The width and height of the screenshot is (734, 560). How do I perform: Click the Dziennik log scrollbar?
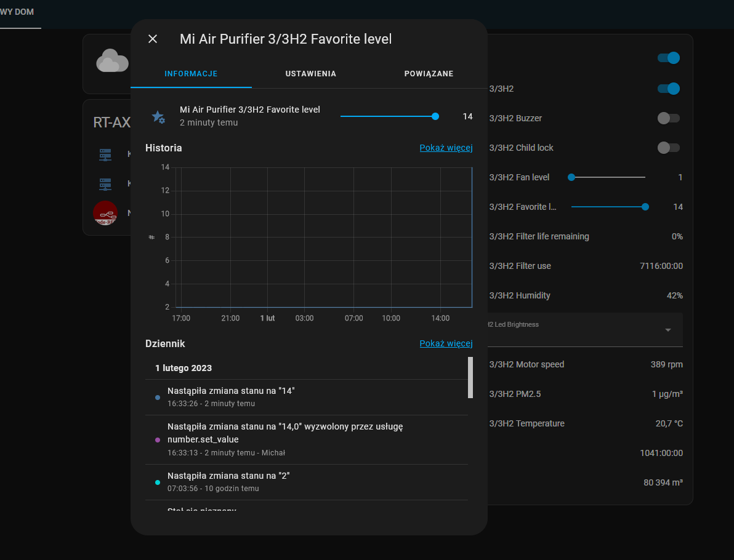[470, 377]
